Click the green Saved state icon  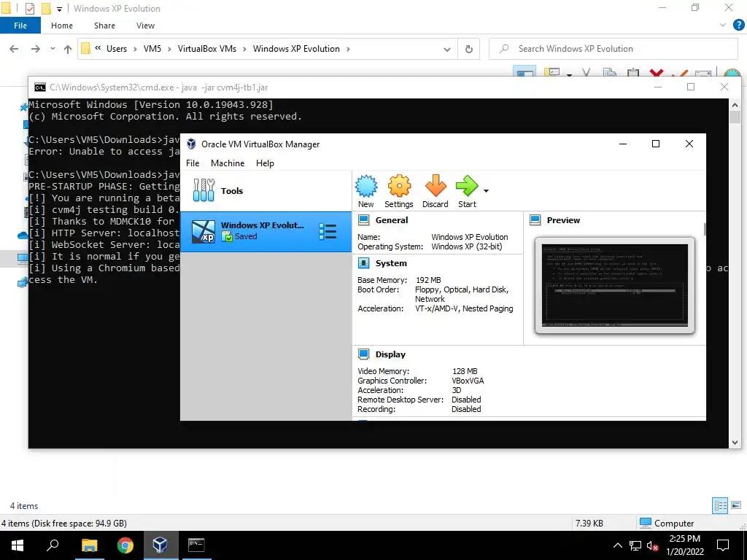click(x=227, y=237)
